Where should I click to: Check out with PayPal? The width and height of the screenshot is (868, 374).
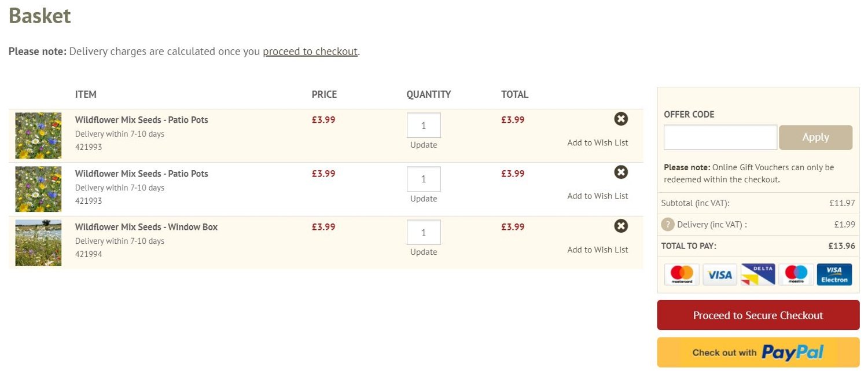click(x=758, y=353)
